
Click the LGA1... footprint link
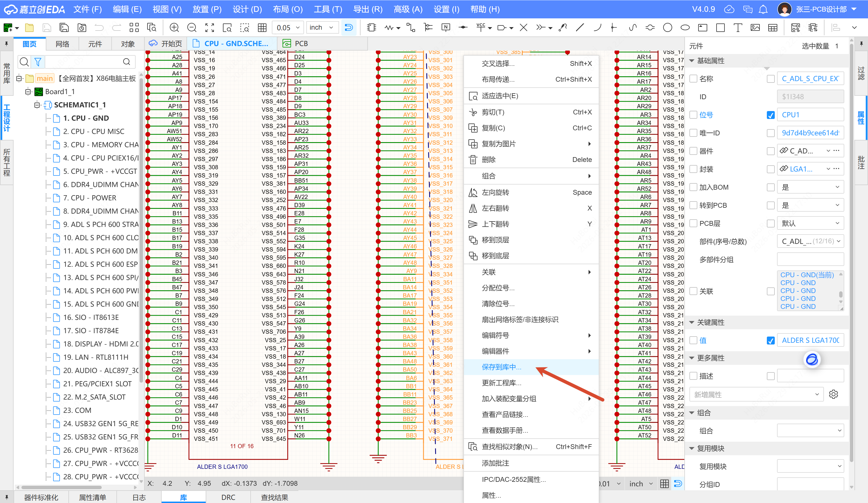(801, 169)
